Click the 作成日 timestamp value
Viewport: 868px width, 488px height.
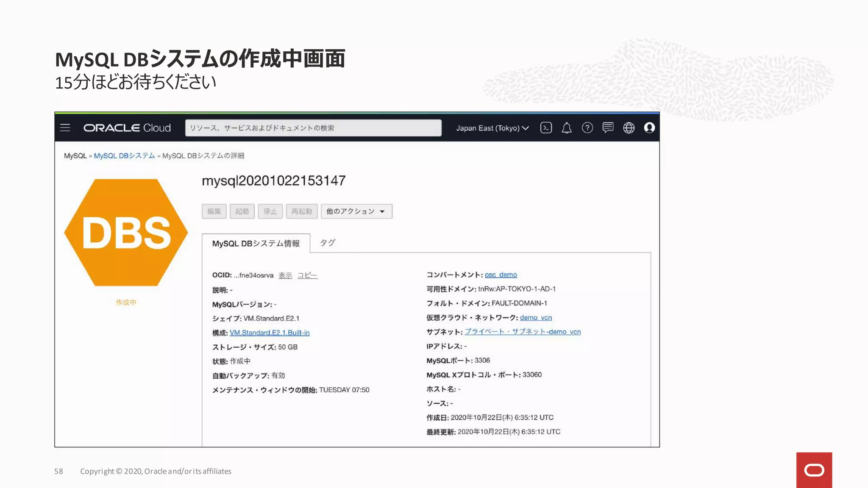click(502, 417)
